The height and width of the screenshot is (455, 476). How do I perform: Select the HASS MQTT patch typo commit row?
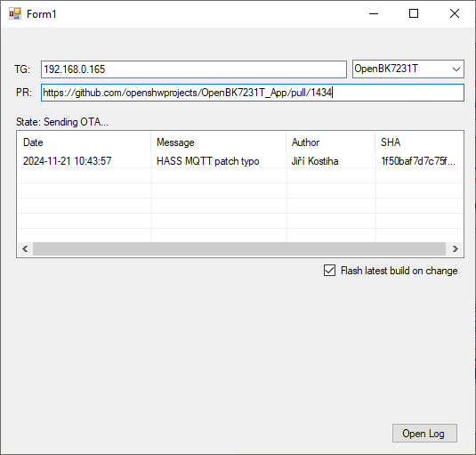pos(240,160)
